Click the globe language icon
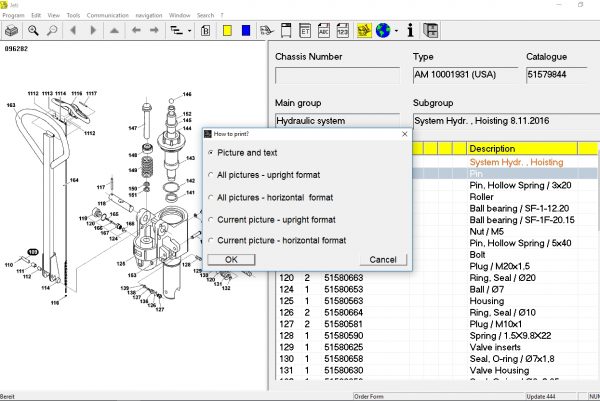The image size is (600, 401). pos(383,30)
